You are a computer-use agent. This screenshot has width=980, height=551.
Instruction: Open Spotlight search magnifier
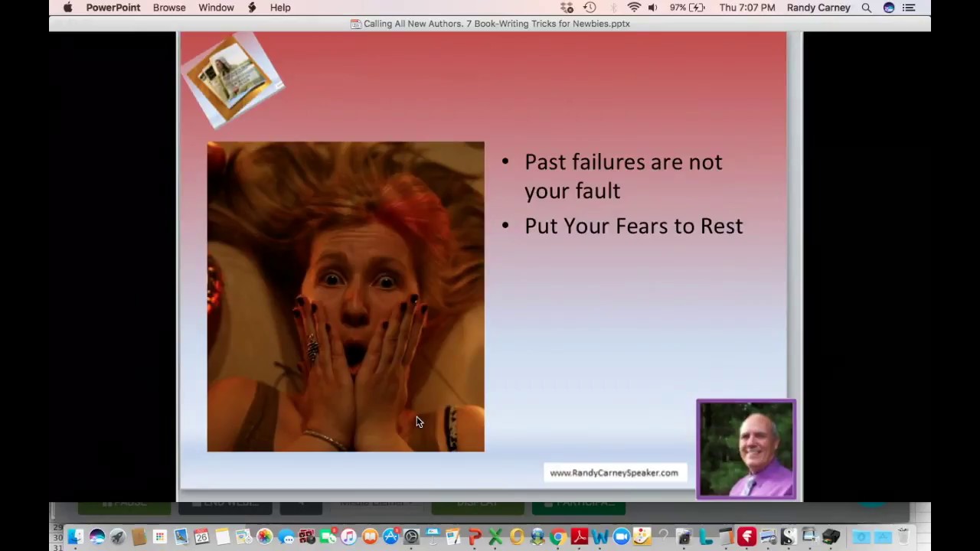[867, 8]
